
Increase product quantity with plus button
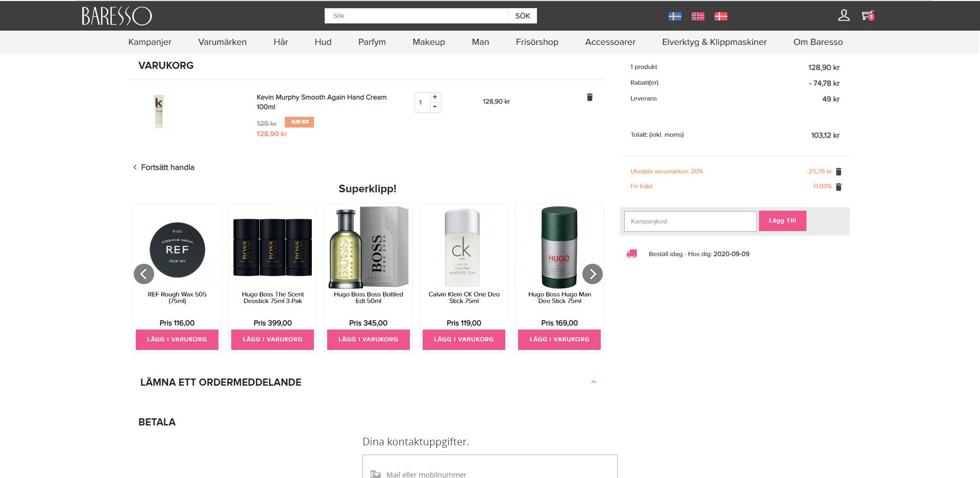(435, 97)
